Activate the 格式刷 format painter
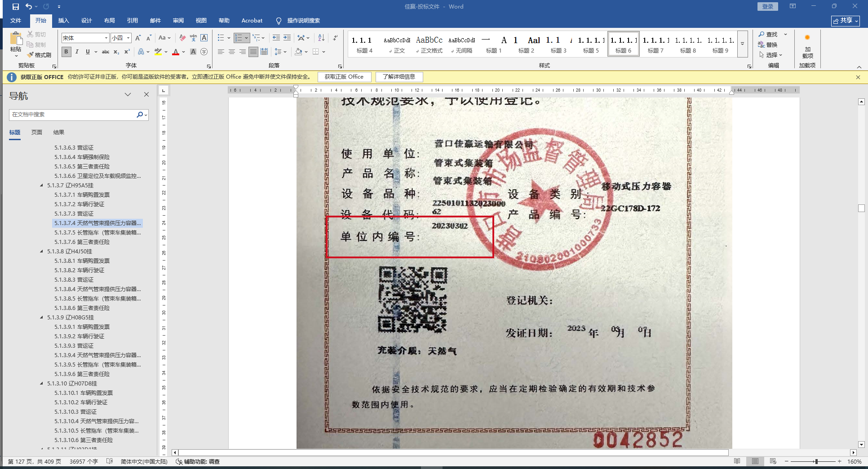The image size is (868, 469). click(39, 55)
